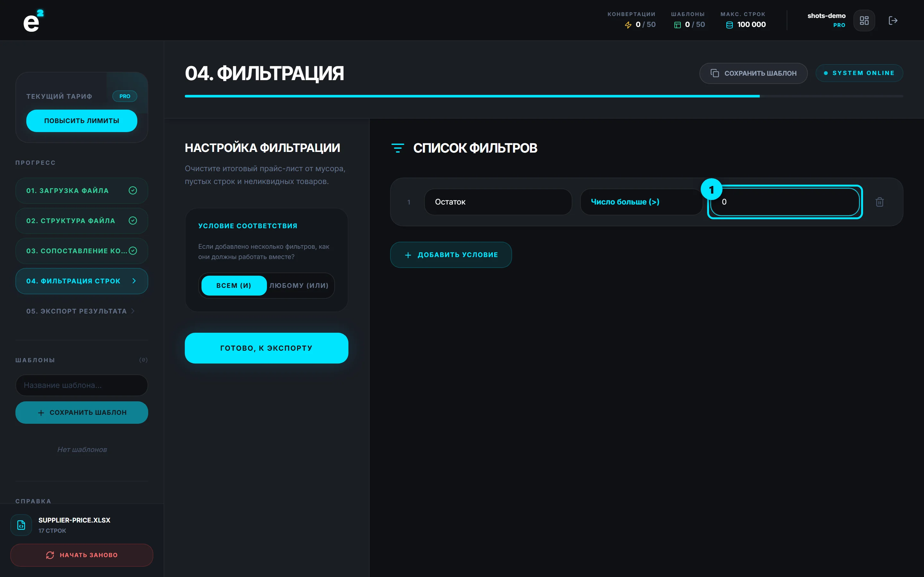924x577 pixels.
Task: Click the Добавить условие button
Action: click(451, 255)
